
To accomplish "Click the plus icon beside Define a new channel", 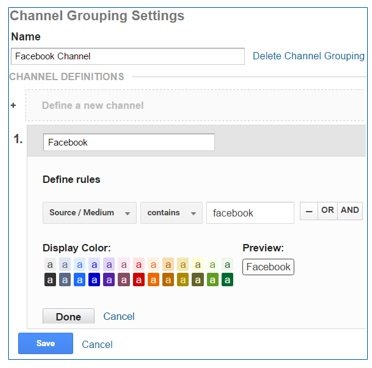I will coord(13,105).
